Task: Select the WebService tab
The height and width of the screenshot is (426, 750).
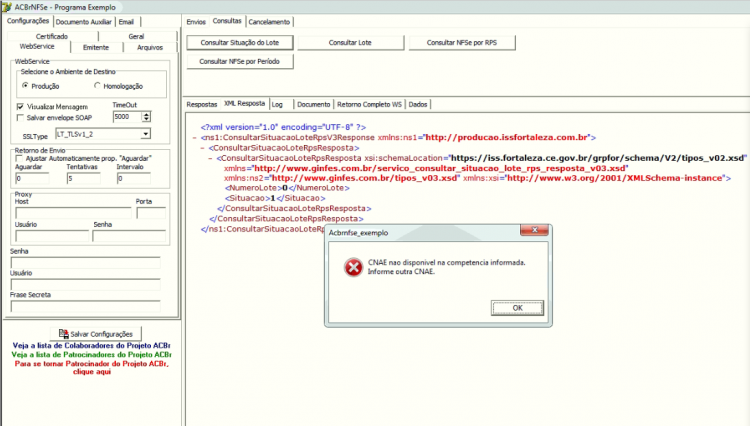Action: (37, 46)
